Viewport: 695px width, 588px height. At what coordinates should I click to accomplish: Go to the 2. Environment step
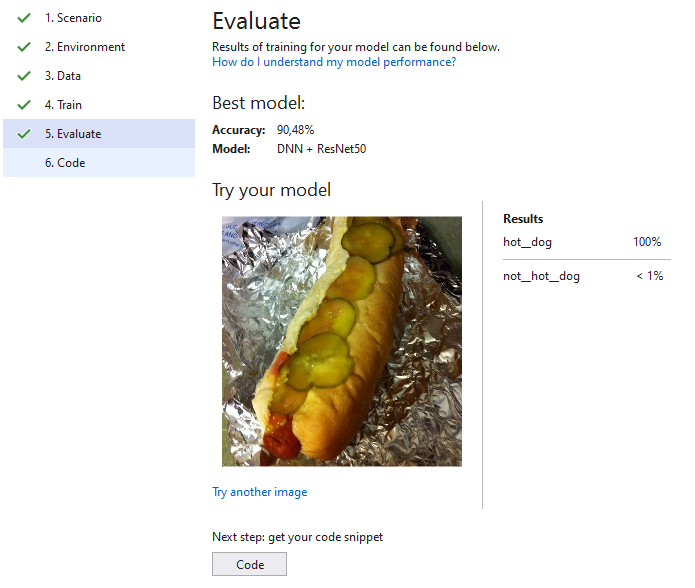coord(99,47)
